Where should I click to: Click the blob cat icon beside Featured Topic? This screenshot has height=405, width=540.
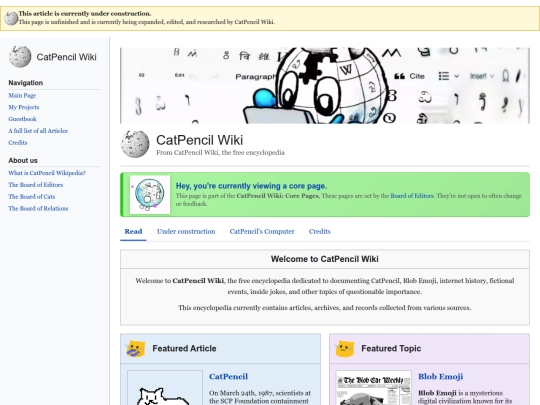coord(345,349)
